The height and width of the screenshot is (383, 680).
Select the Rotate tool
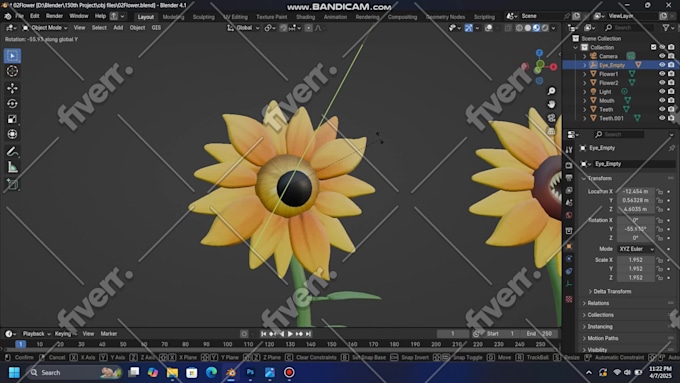click(12, 104)
